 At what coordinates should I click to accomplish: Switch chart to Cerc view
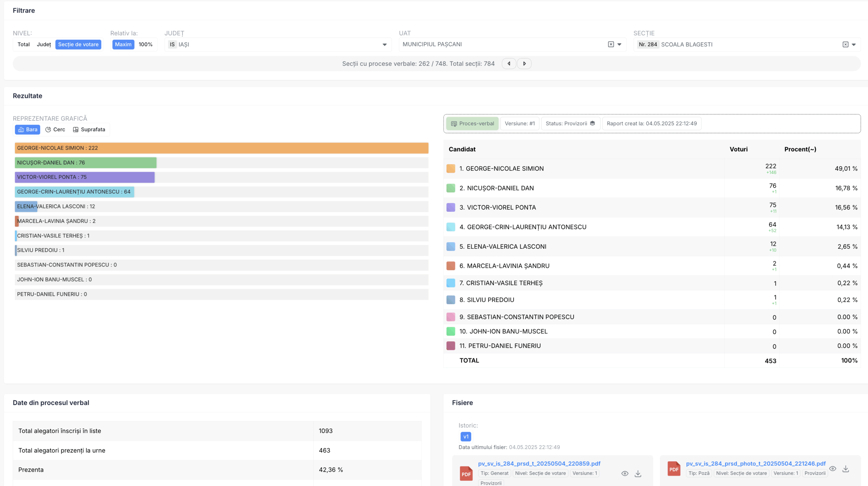coord(55,130)
